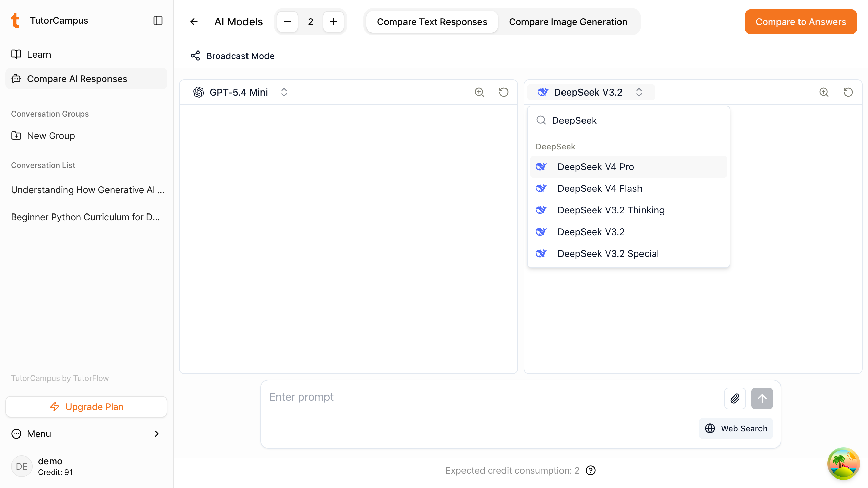Click the Broadcast Mode share icon

(x=195, y=56)
